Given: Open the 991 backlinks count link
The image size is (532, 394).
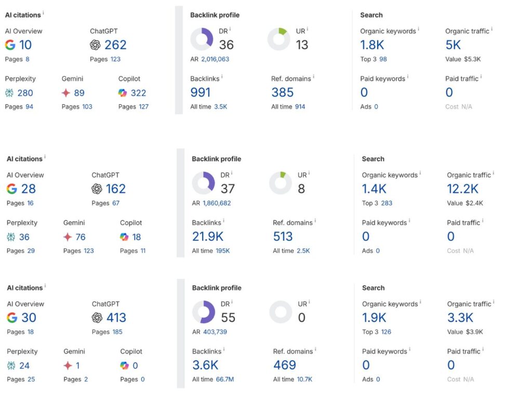Looking at the screenshot, I should click(201, 92).
